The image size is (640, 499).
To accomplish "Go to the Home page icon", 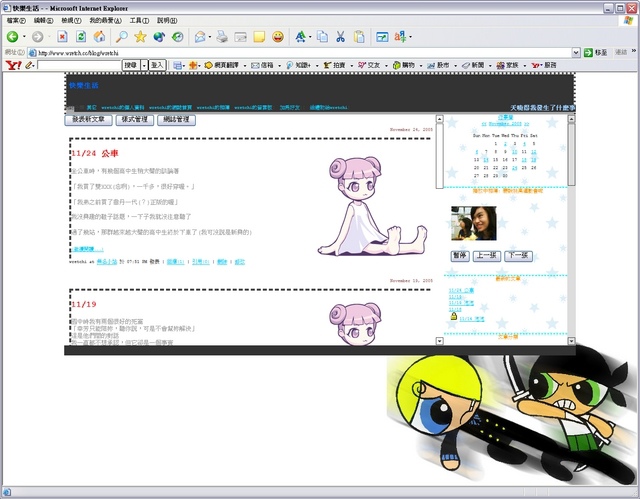I will coord(99,37).
